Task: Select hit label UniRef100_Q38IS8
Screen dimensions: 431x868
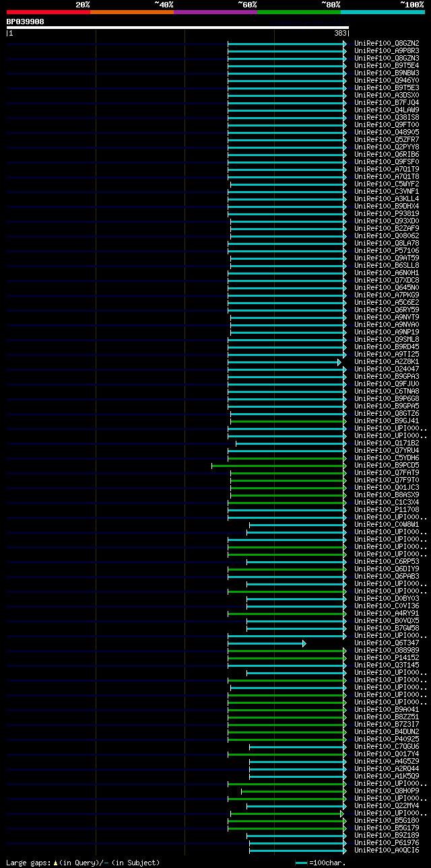Action: coord(387,117)
